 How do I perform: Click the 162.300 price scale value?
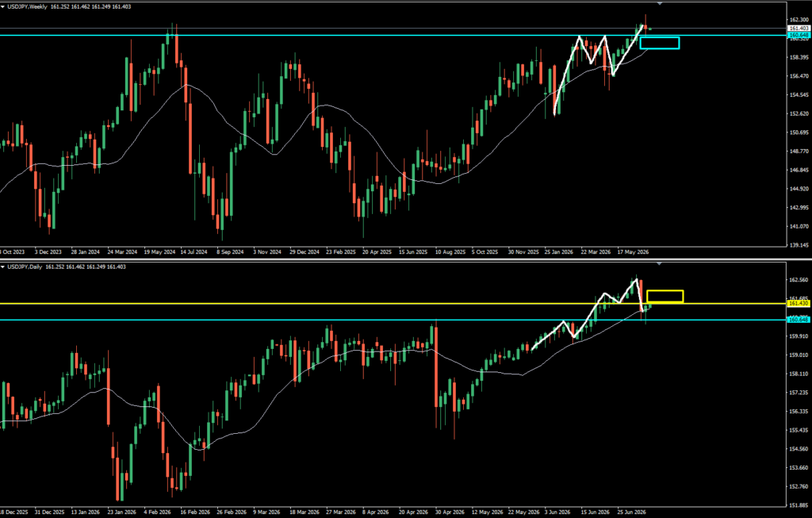(x=799, y=20)
